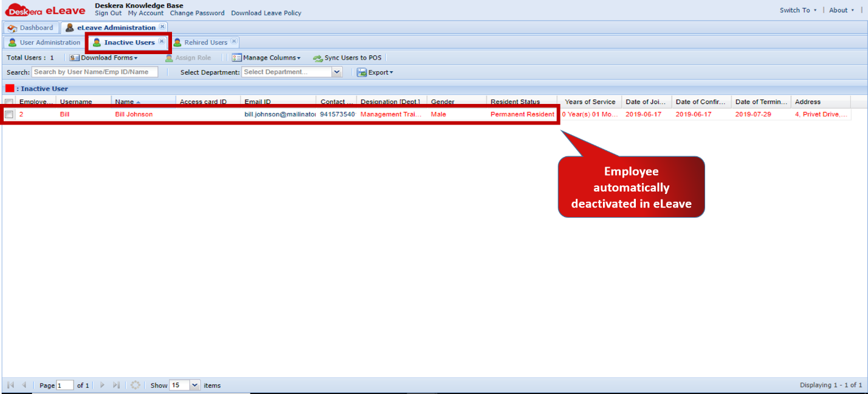Click the refresh icon in the pager bar

(135, 385)
